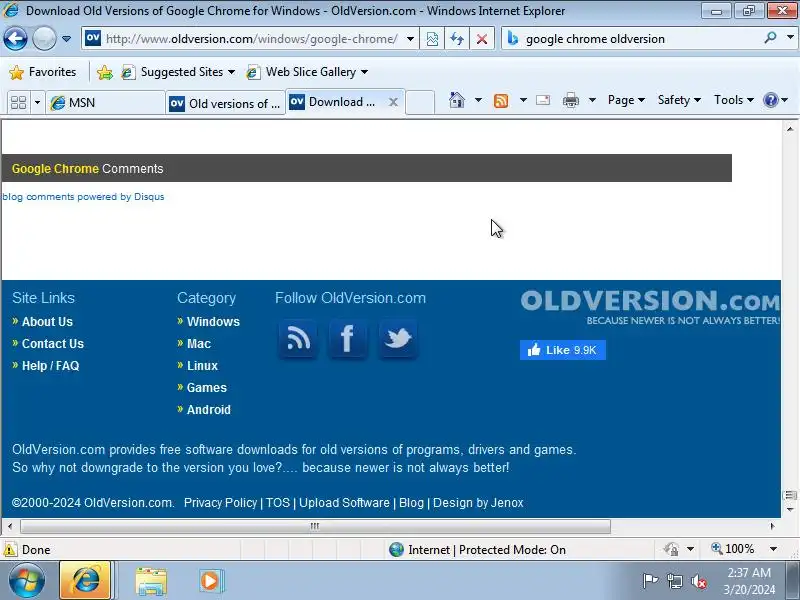
Task: Stop loading with the red X icon
Action: tap(482, 39)
